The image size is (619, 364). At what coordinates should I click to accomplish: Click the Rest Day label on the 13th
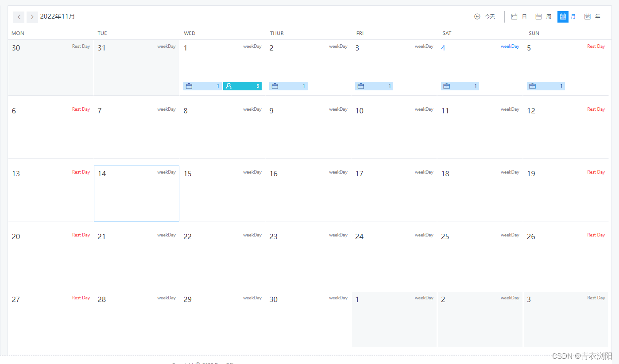pyautogui.click(x=81, y=172)
